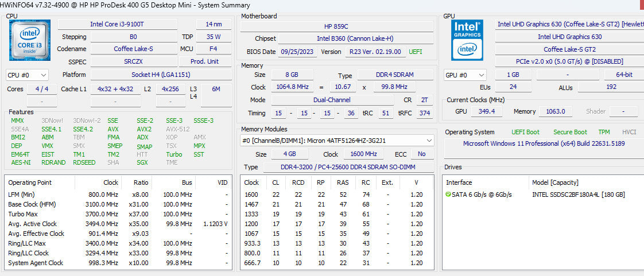The width and height of the screenshot is (644, 276).
Task: Select the SSPEC SRCZX value
Action: pyautogui.click(x=133, y=61)
